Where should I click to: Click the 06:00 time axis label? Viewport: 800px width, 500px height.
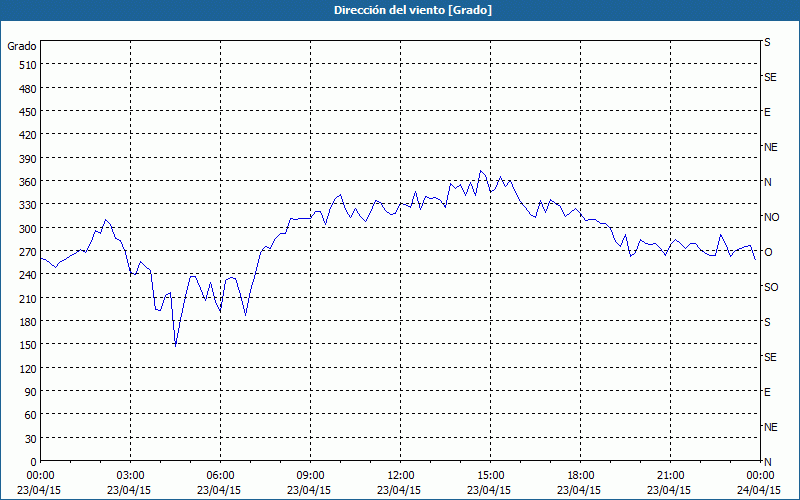220,476
